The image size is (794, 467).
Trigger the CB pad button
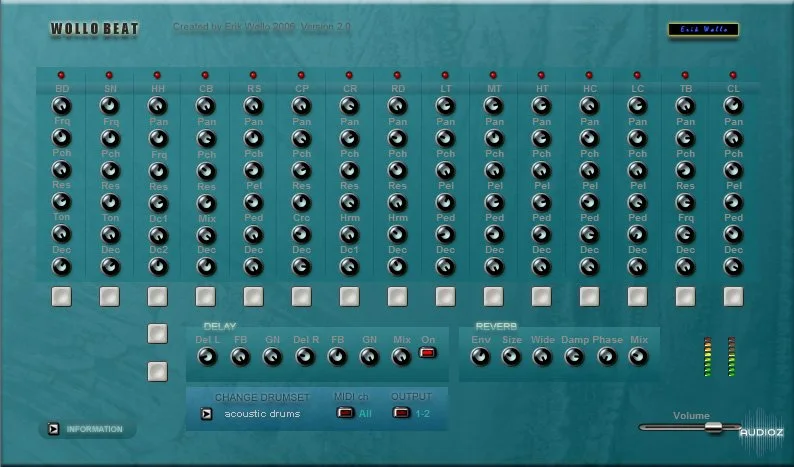(x=206, y=297)
